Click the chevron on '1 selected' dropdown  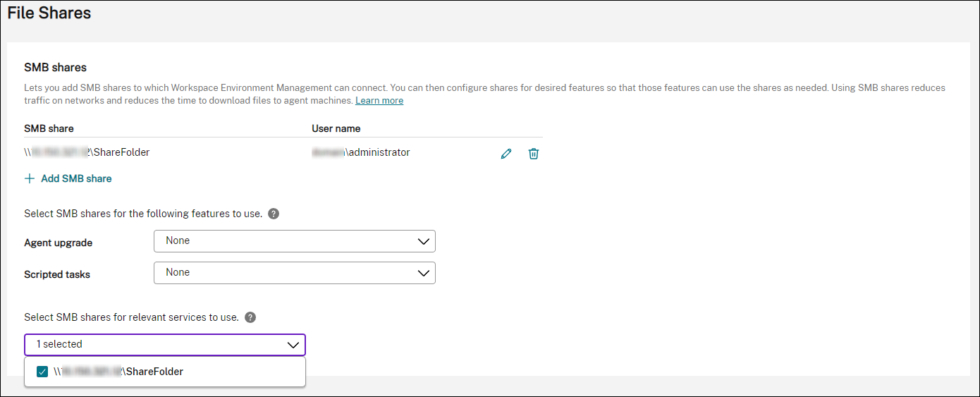293,345
